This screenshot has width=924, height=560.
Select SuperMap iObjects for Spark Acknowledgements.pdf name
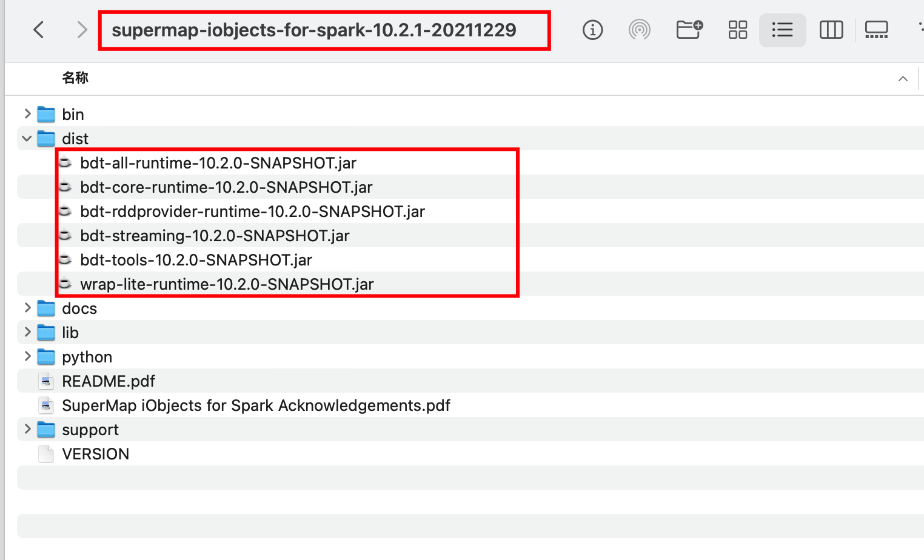256,405
